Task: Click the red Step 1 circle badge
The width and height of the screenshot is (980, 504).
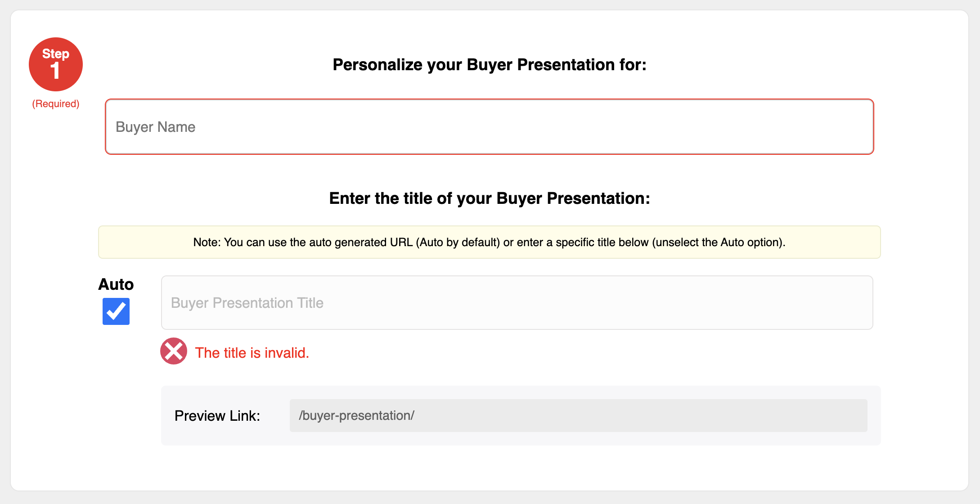Action: point(55,64)
